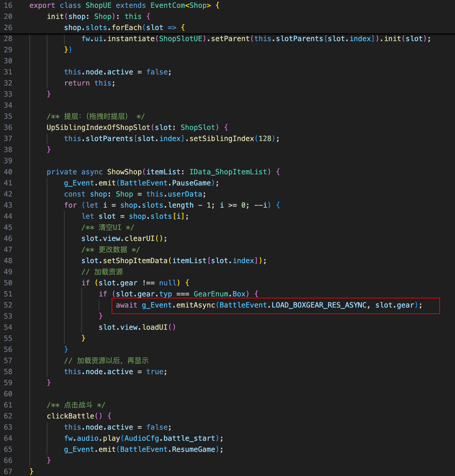Place cursor on emitAsync method
Image resolution: width=455 pixels, height=476 pixels.
pos(196,305)
